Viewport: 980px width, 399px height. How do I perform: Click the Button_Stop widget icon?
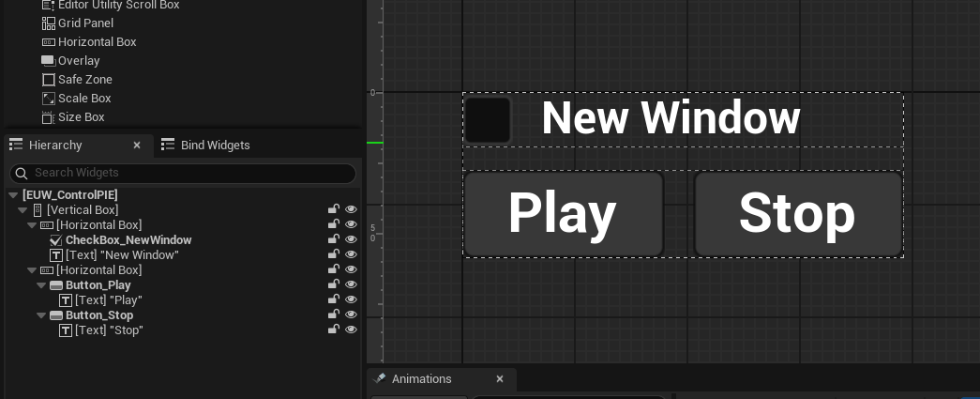coord(55,315)
